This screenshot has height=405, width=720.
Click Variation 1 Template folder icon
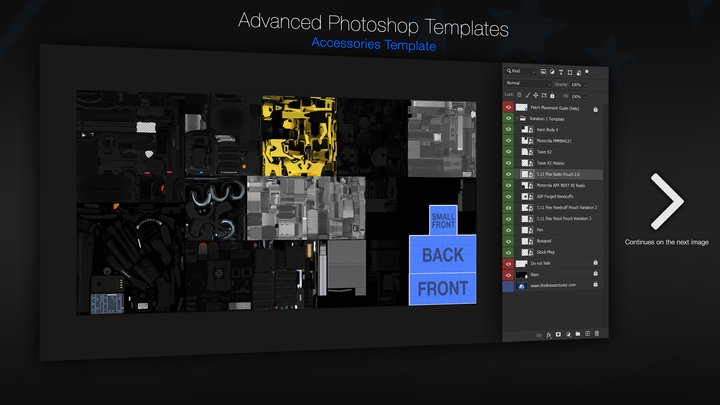pyautogui.click(x=523, y=118)
